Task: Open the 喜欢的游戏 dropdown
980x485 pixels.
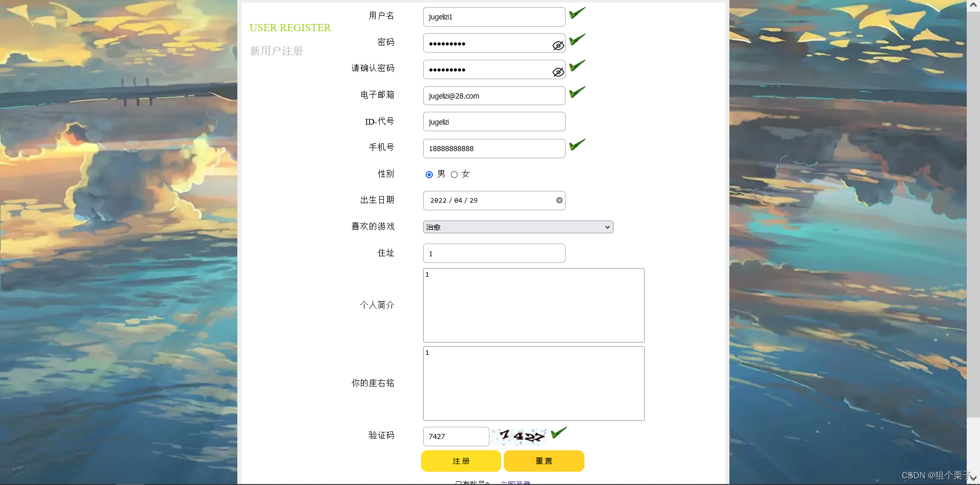Action: [518, 227]
